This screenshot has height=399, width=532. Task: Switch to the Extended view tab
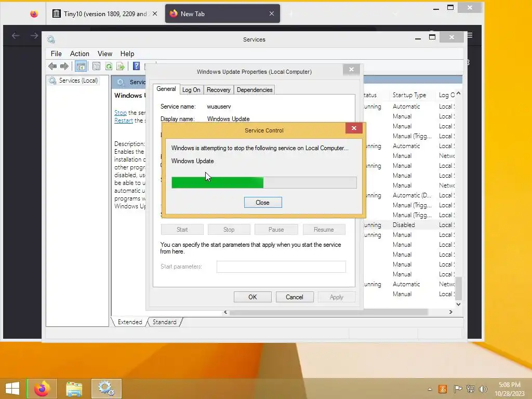pyautogui.click(x=130, y=322)
